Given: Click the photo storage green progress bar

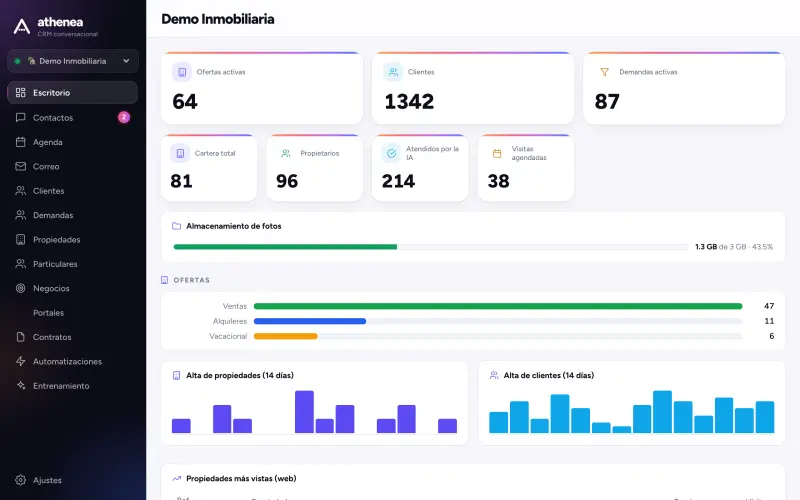Looking at the screenshot, I should (x=285, y=247).
